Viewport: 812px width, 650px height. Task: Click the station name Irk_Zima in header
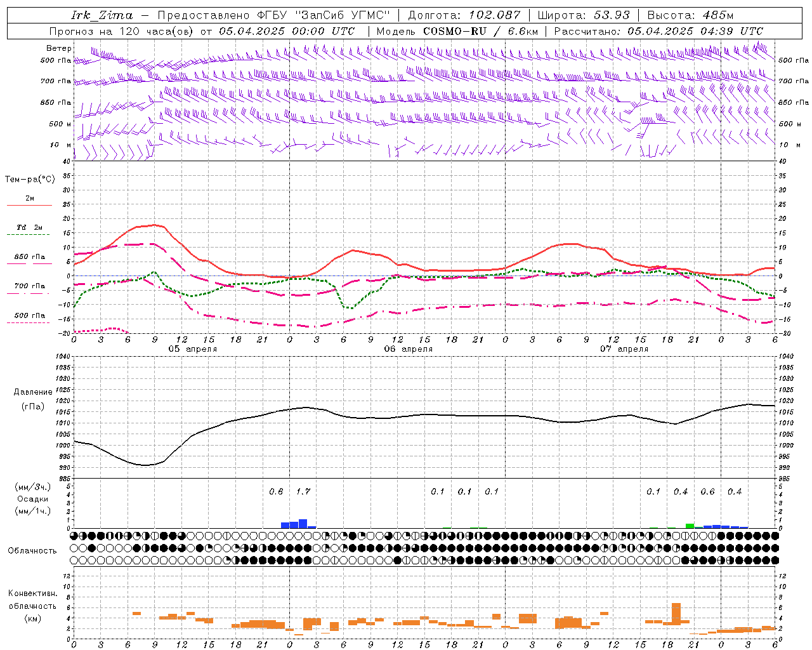pyautogui.click(x=101, y=15)
